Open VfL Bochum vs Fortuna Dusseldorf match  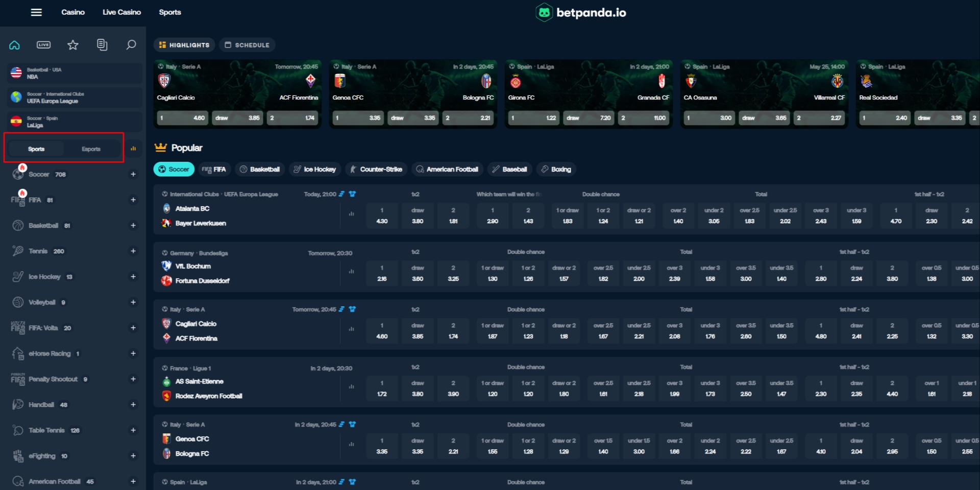point(202,274)
